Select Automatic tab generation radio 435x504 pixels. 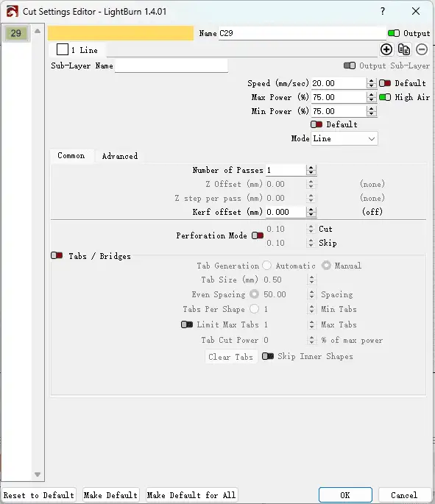click(x=266, y=266)
